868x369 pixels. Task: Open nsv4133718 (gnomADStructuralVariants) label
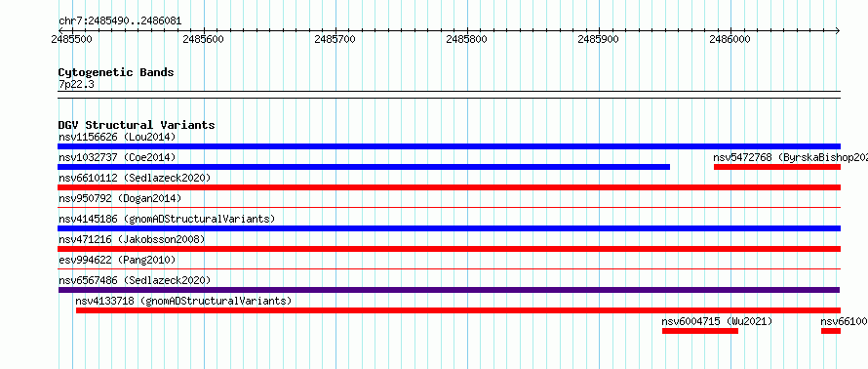point(183,301)
